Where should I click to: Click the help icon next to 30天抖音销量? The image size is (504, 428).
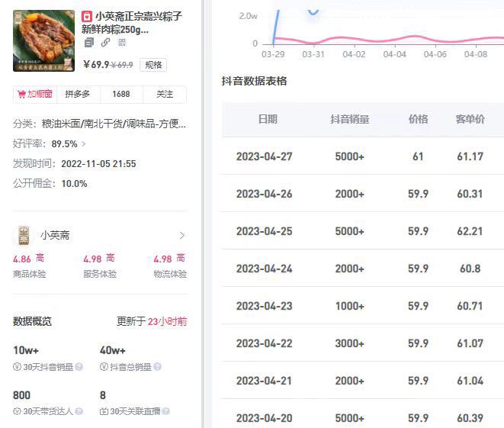[x=79, y=366]
